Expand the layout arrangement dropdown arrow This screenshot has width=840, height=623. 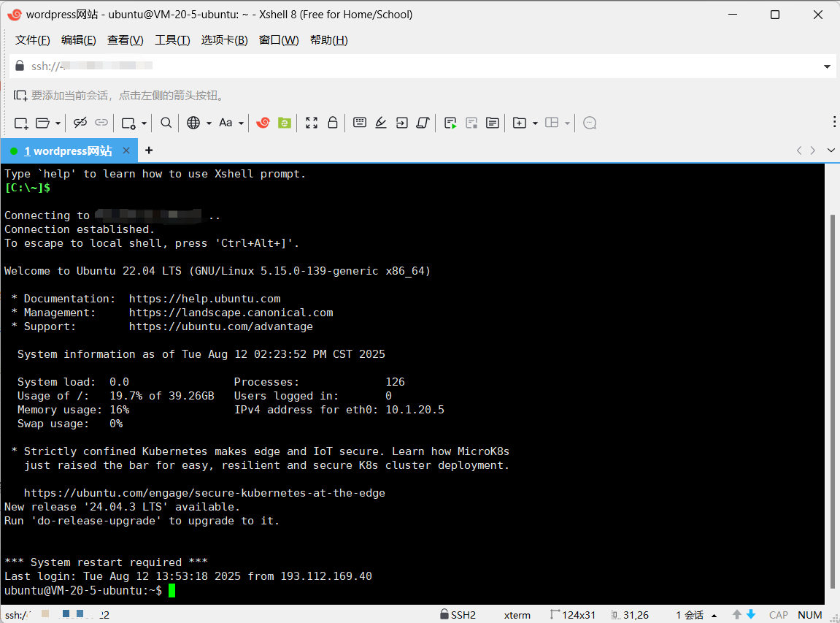(x=567, y=123)
